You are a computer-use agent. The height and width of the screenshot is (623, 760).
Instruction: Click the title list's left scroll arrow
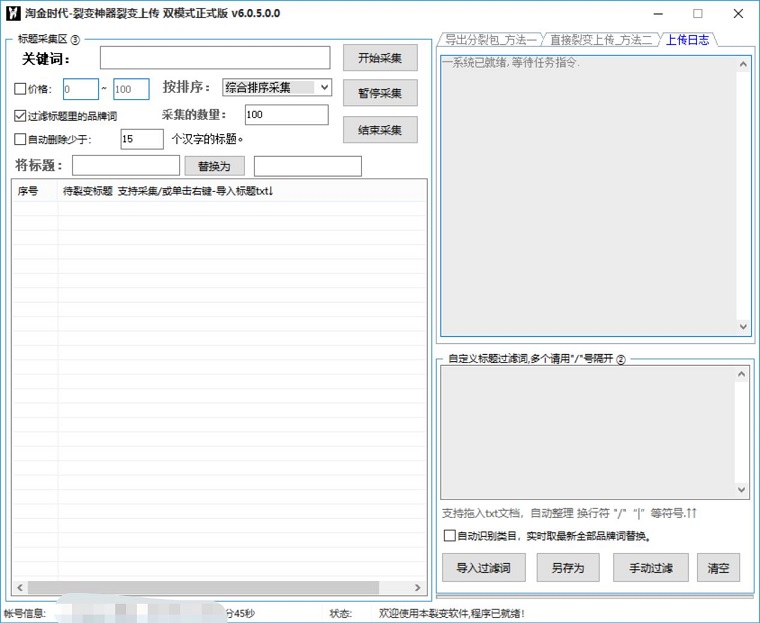point(20,588)
